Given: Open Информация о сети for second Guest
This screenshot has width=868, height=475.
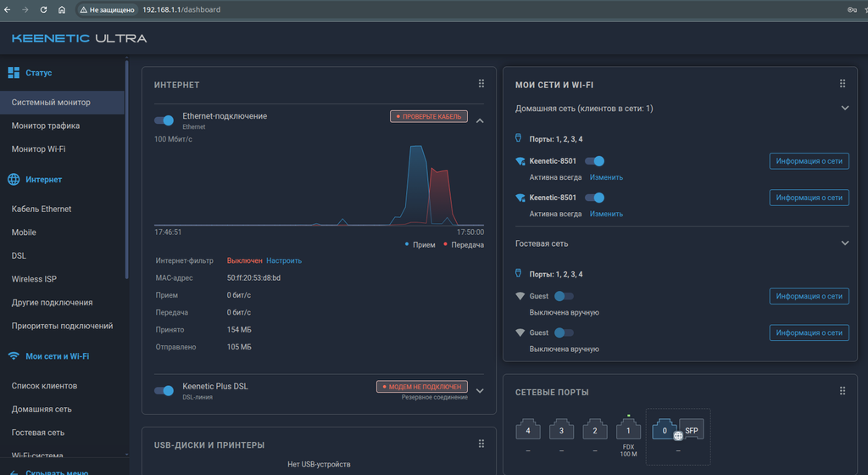Looking at the screenshot, I should click(x=809, y=332).
